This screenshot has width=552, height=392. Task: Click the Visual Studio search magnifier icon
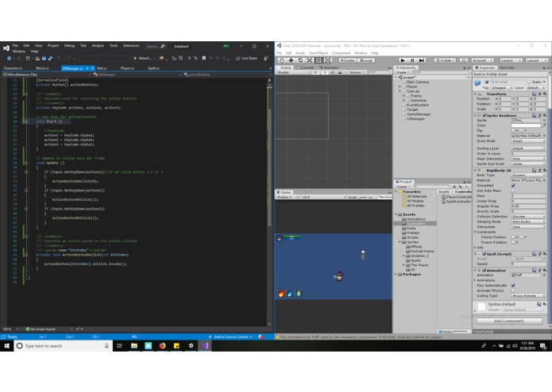pyautogui.click(x=163, y=46)
